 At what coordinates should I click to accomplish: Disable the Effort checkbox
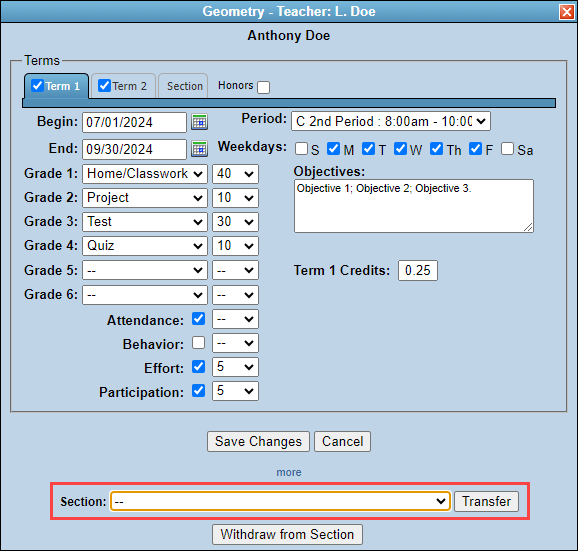click(199, 366)
